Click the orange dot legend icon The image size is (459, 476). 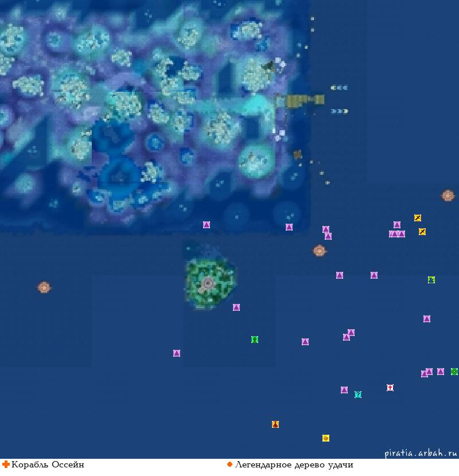(x=229, y=465)
